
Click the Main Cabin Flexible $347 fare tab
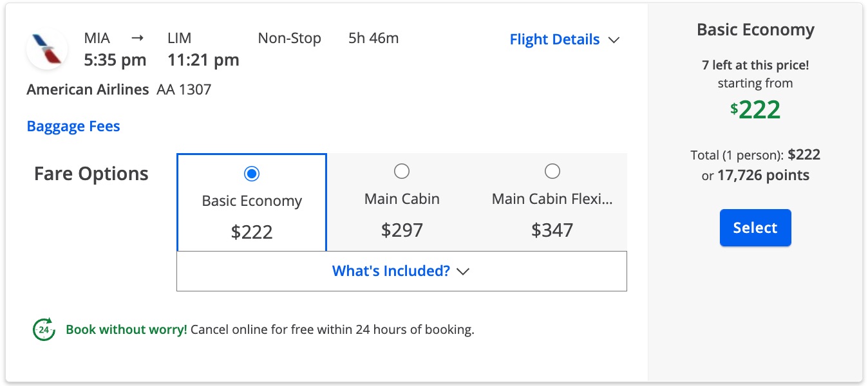[x=552, y=202]
